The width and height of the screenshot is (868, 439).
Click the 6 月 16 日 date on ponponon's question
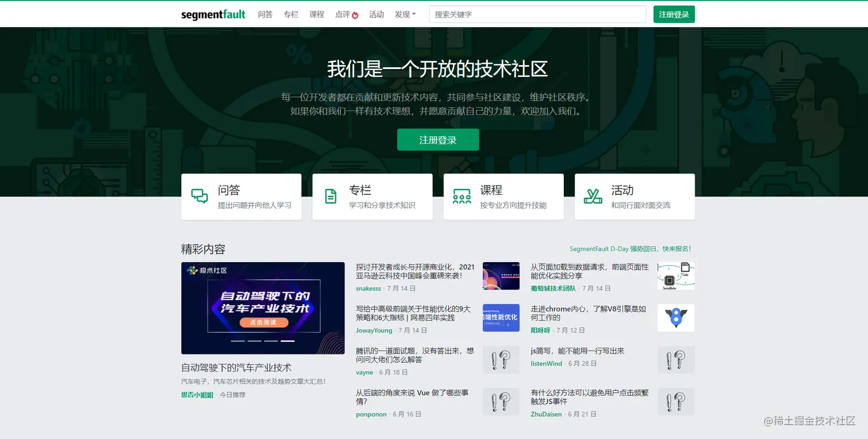point(407,414)
